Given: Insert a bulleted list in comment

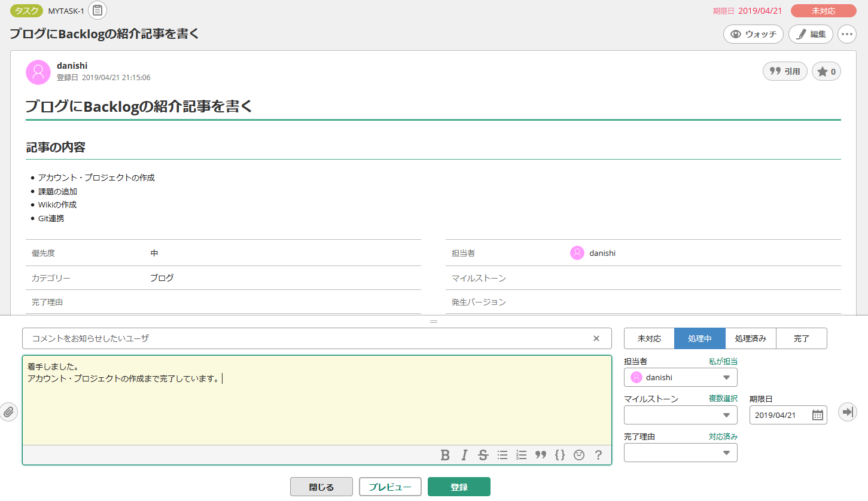Looking at the screenshot, I should tap(502, 455).
